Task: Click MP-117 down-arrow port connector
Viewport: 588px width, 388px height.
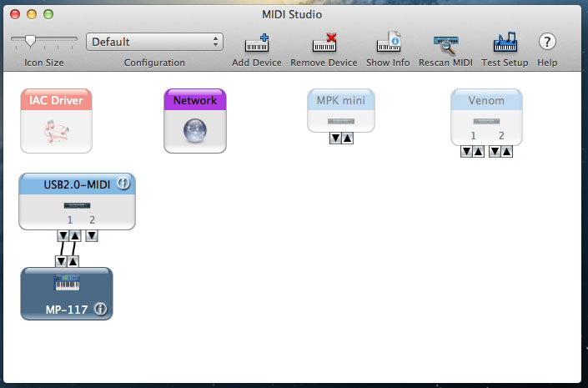Action: (61, 261)
